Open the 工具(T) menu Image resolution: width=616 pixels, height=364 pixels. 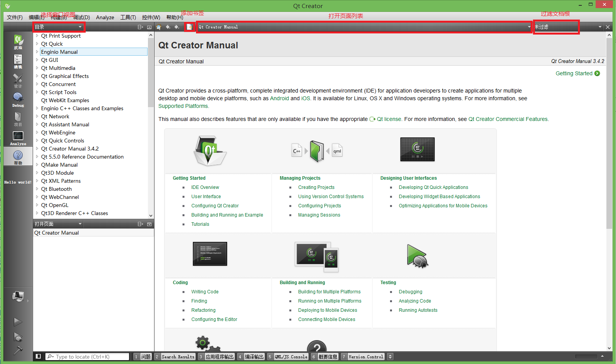128,17
